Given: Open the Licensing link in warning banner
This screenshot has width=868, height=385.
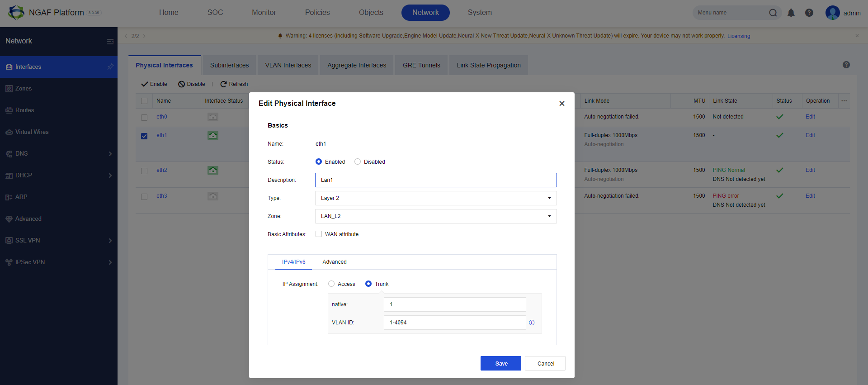Looking at the screenshot, I should click(739, 36).
